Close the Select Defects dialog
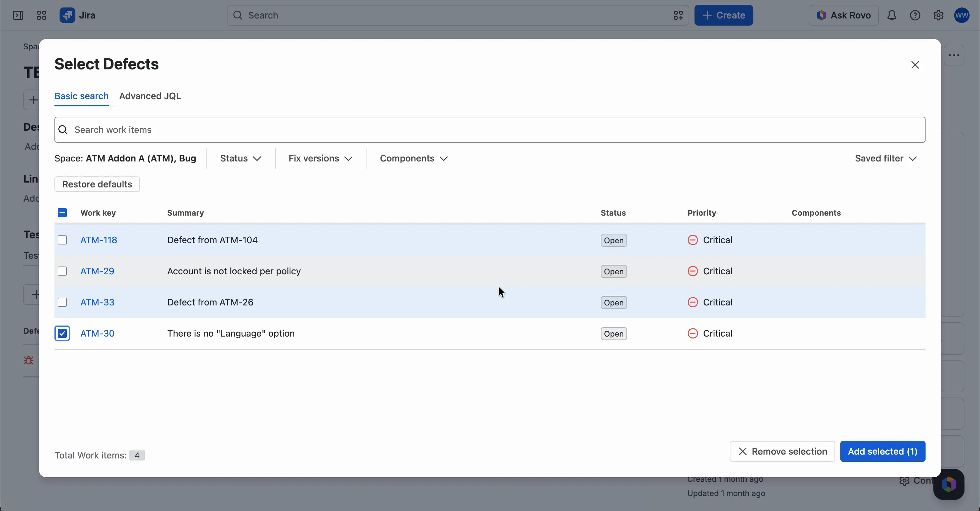 915,65
